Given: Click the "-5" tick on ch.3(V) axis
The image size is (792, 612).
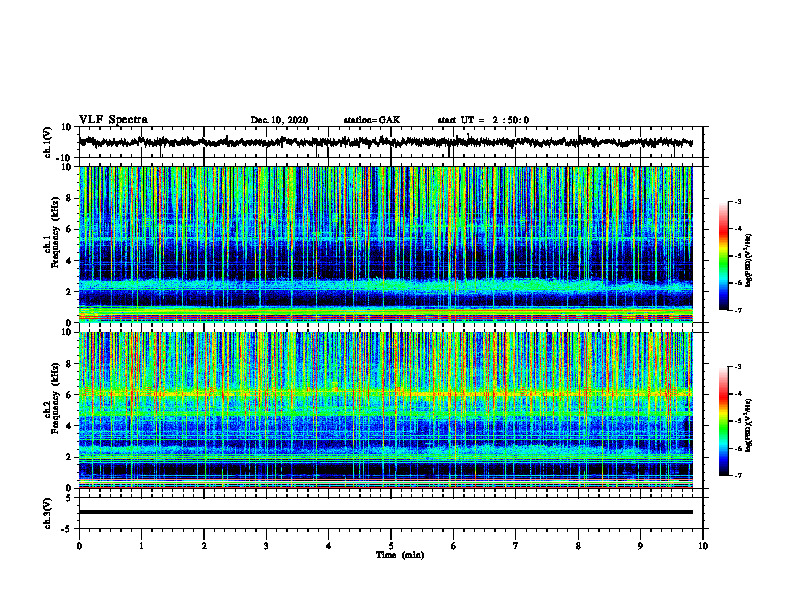Looking at the screenshot, I should tap(67, 529).
